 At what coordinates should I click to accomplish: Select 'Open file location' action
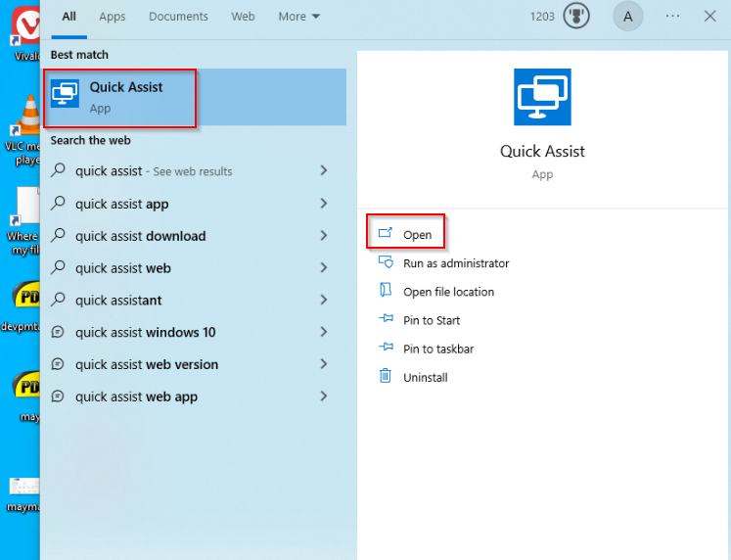tap(448, 292)
